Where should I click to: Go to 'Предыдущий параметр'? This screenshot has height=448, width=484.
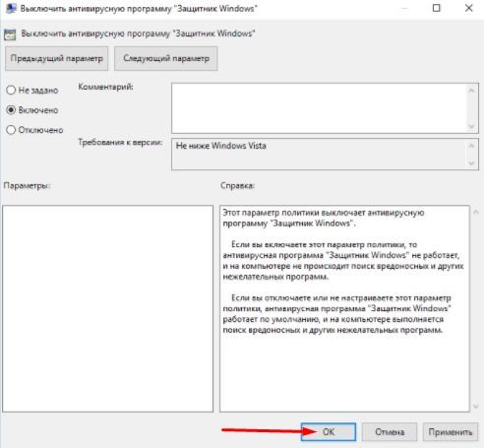click(x=56, y=58)
